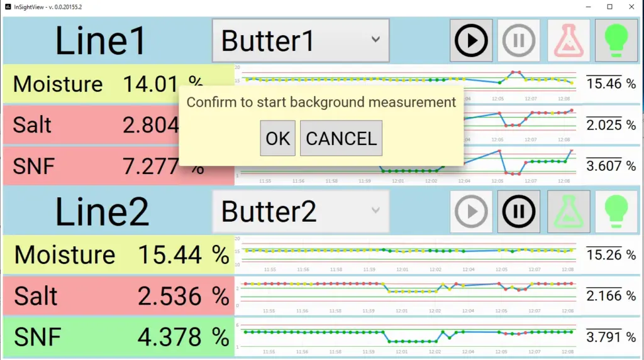Select Line2 SNF 4.378 % row

(119, 337)
